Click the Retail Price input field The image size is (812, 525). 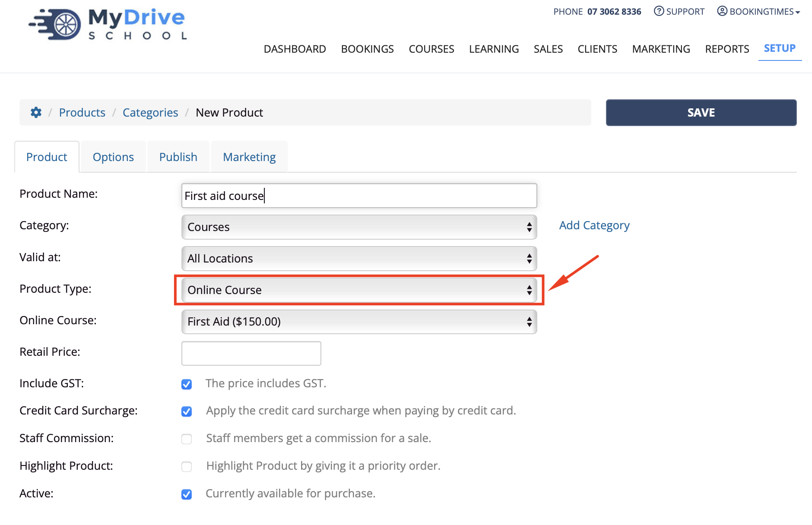click(x=251, y=353)
